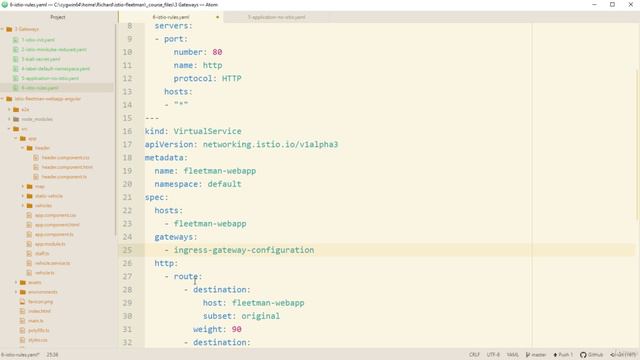Click the project tree scrollbar
640x360 pixels.
tap(115, 129)
